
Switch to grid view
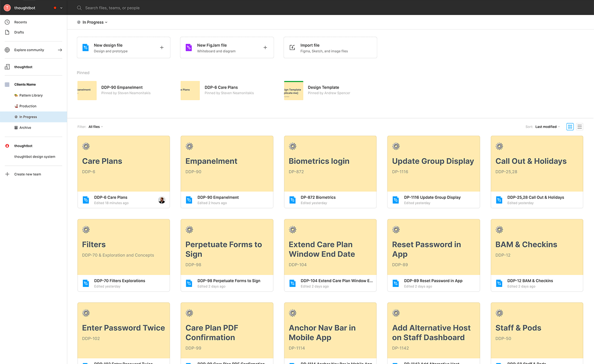(x=570, y=127)
